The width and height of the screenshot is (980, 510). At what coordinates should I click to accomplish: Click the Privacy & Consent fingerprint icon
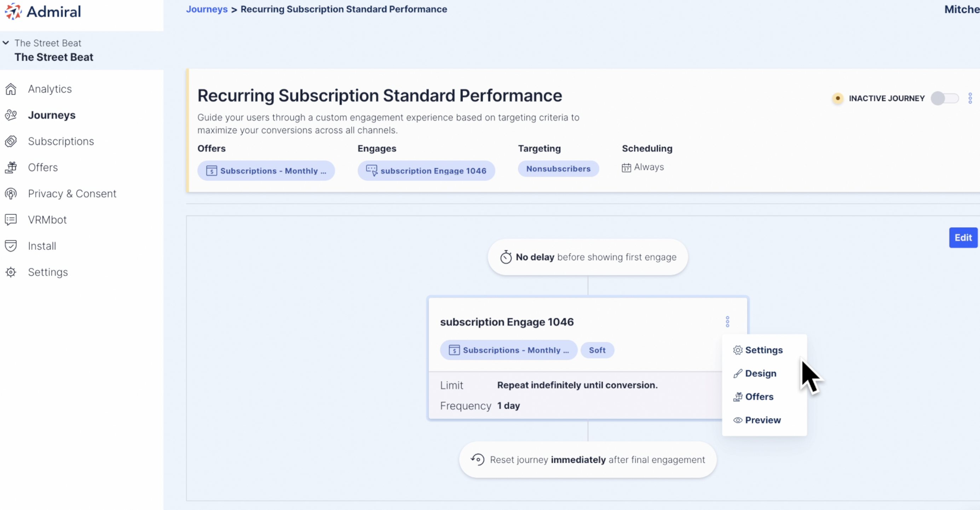(x=11, y=193)
